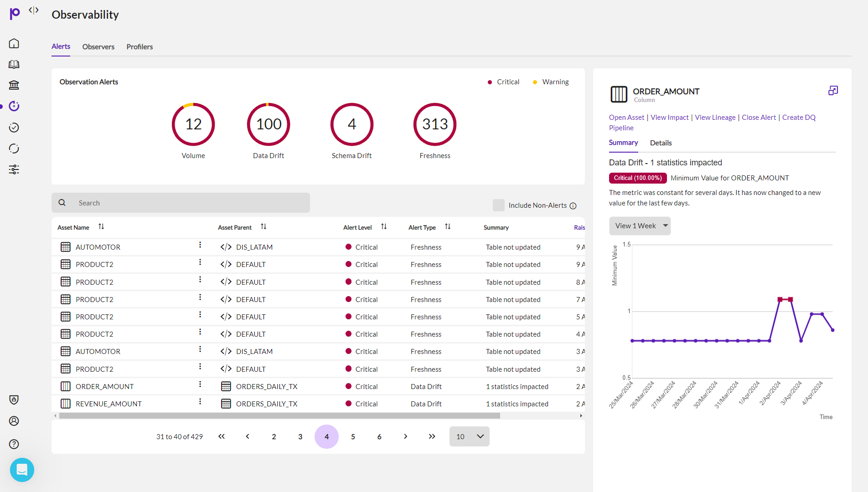This screenshot has height=492, width=868.
Task: Go to page 5
Action: click(353, 436)
